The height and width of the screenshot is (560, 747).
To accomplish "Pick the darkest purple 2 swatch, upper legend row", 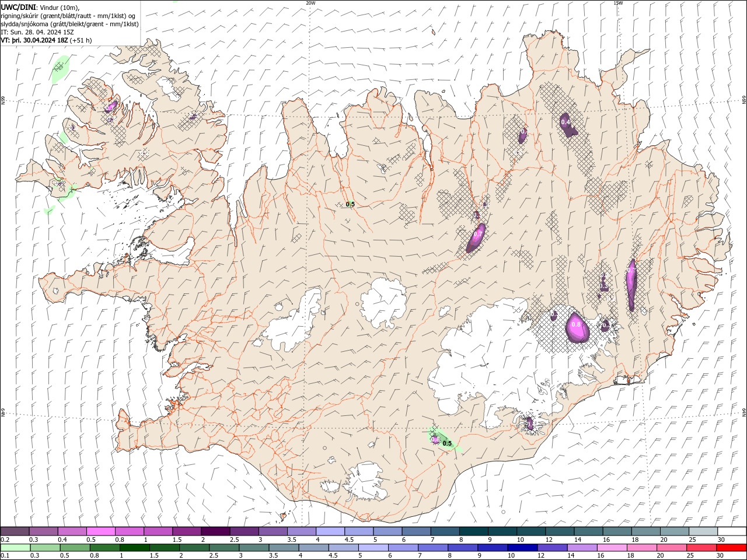I will (215, 531).
